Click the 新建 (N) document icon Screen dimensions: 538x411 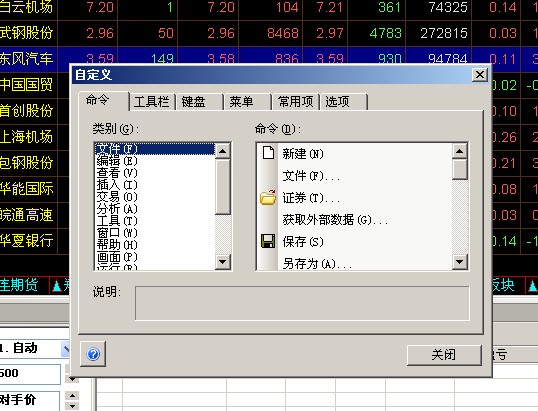click(x=268, y=153)
